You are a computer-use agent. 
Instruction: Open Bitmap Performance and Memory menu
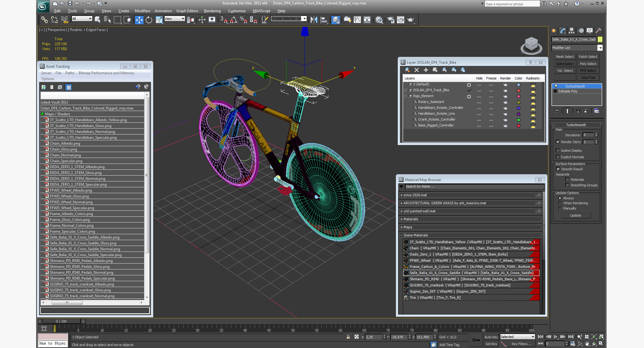click(x=106, y=73)
